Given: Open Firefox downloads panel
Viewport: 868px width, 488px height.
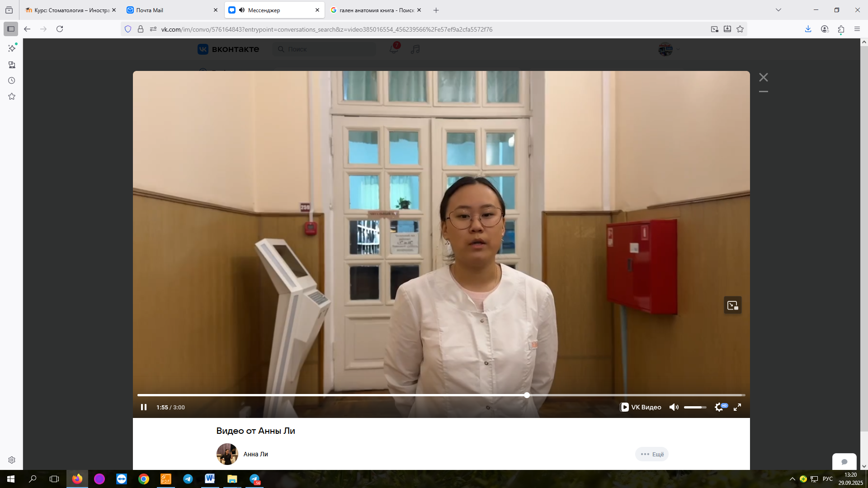Looking at the screenshot, I should (808, 29).
